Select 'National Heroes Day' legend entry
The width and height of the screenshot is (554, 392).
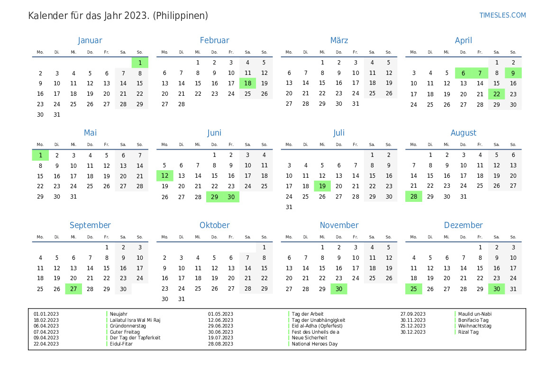315,344
